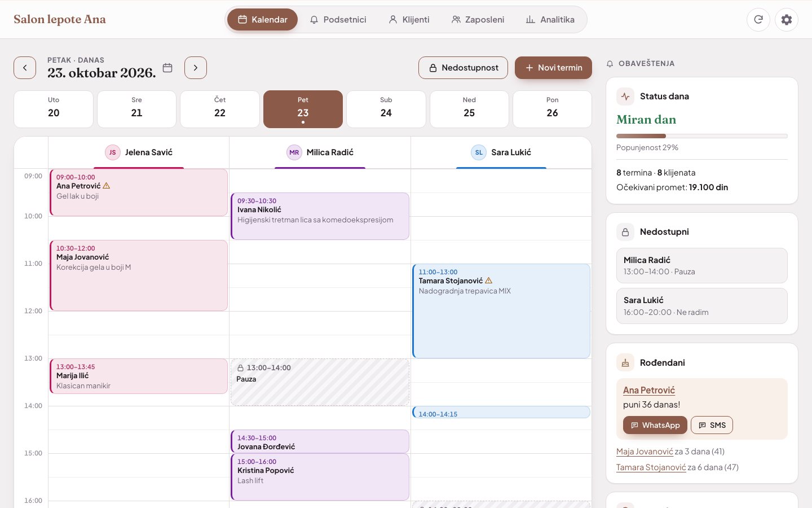Go to previous day arrow

(25, 68)
